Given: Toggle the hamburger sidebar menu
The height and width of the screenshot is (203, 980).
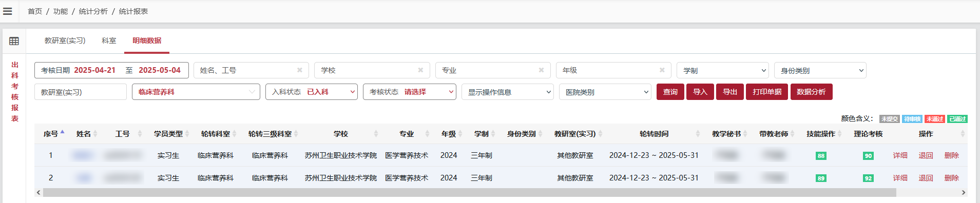Looking at the screenshot, I should pos(8,11).
